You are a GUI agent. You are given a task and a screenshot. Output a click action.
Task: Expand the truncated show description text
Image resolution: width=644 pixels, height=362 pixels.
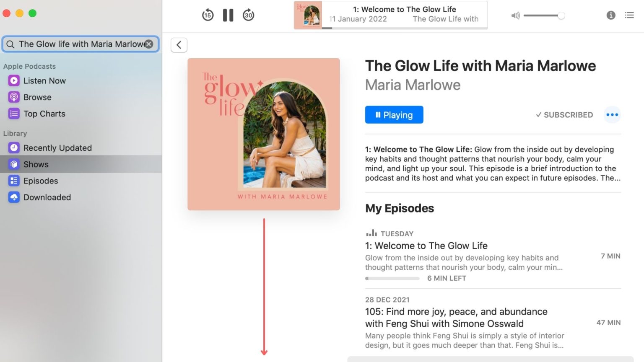click(493, 164)
